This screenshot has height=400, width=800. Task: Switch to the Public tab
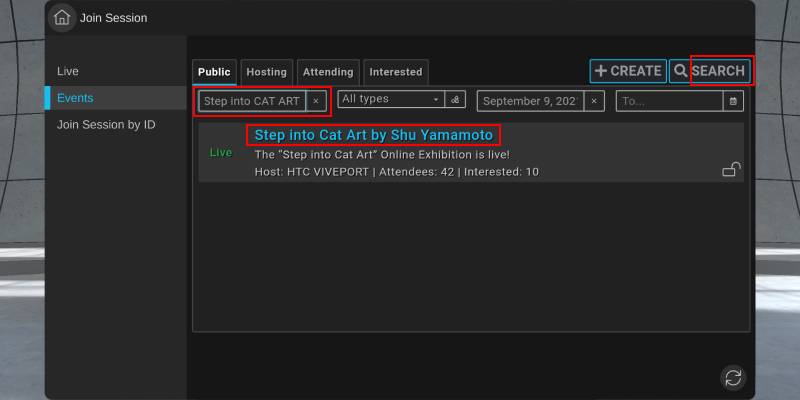pyautogui.click(x=214, y=72)
